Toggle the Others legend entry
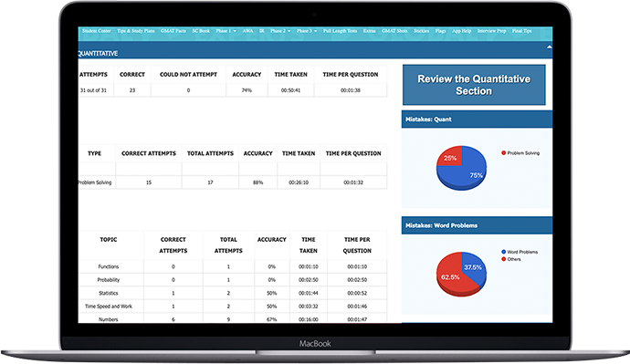This screenshot has width=630, height=364. (x=511, y=259)
